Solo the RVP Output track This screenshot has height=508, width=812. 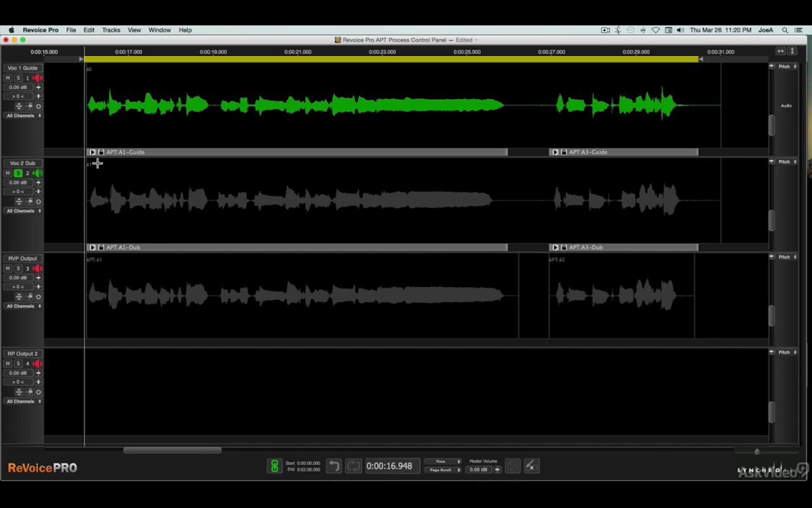[x=18, y=268]
